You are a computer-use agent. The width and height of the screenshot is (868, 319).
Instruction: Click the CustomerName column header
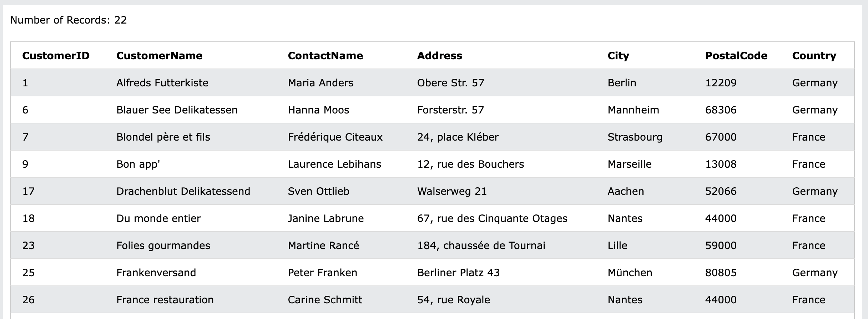[159, 56]
